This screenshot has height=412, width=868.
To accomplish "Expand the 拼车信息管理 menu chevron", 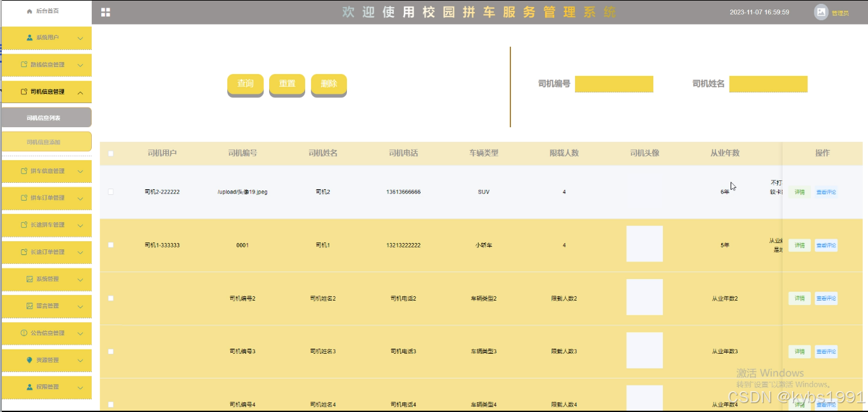I will coord(80,172).
